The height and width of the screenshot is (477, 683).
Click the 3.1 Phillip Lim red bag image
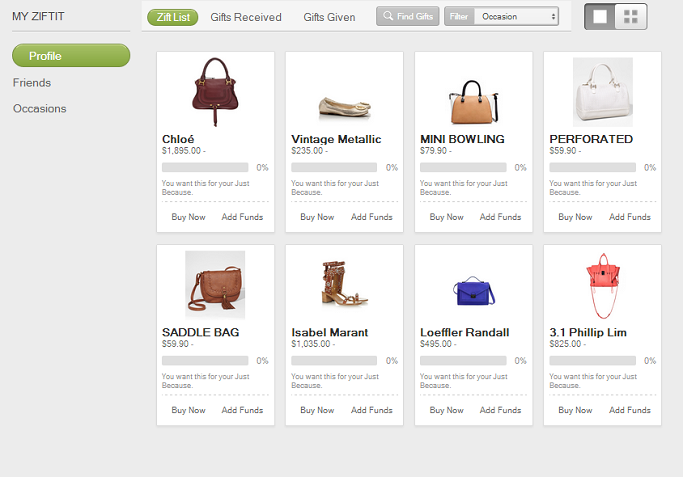603,286
